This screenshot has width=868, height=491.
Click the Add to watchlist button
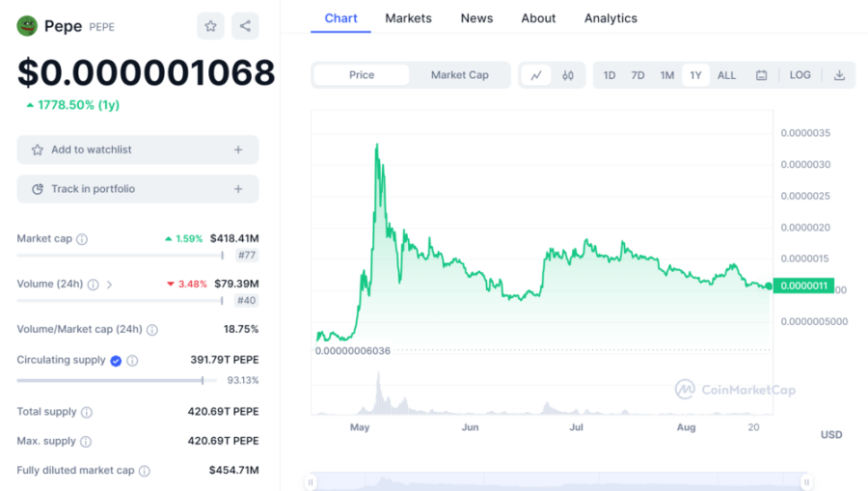coord(138,150)
